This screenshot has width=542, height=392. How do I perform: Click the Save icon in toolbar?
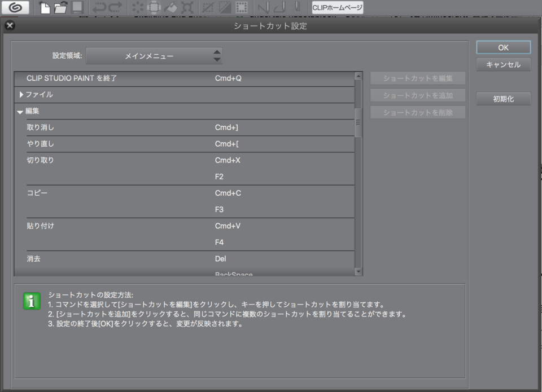[x=77, y=7]
